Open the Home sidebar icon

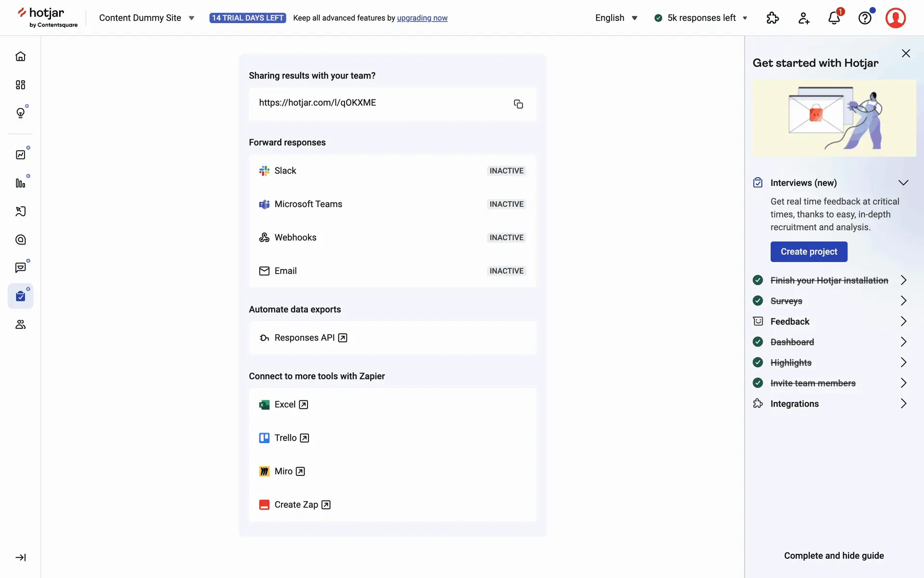(20, 56)
